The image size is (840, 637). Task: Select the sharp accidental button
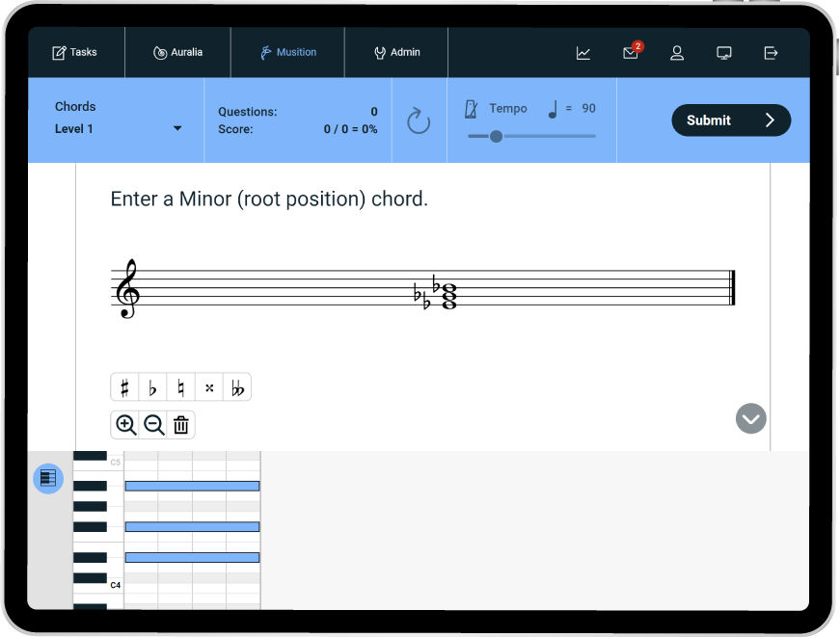pyautogui.click(x=125, y=387)
